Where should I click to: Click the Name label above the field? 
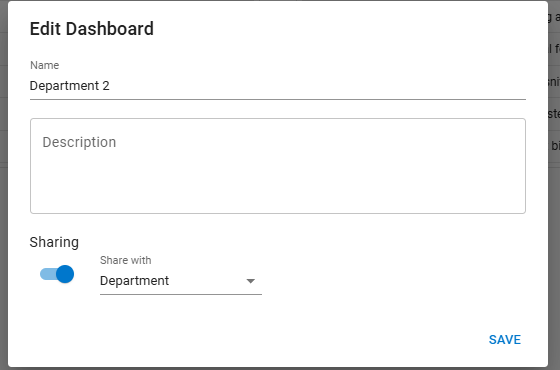45,65
